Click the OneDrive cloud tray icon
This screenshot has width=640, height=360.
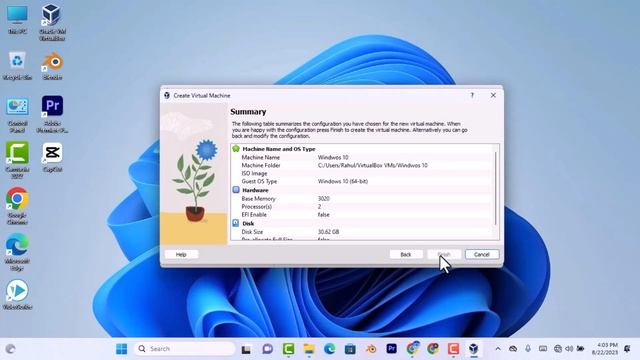(513, 349)
